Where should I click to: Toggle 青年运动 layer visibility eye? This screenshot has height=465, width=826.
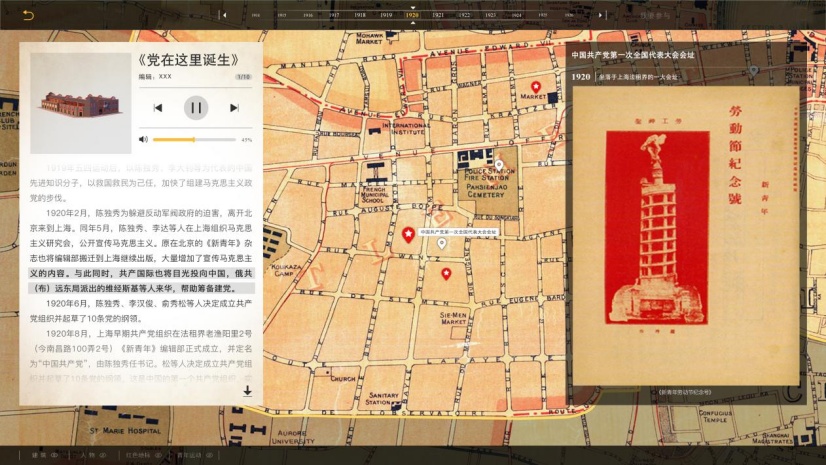pos(209,455)
